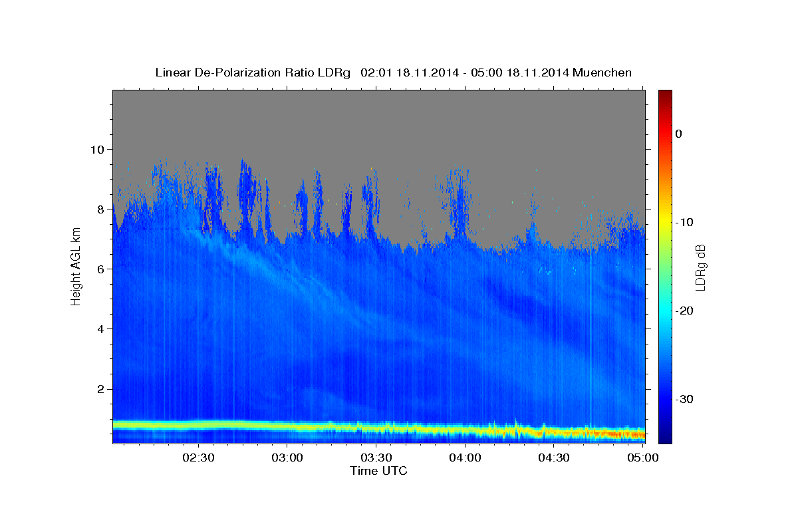Click the '03:00' time tick label

[x=287, y=458]
